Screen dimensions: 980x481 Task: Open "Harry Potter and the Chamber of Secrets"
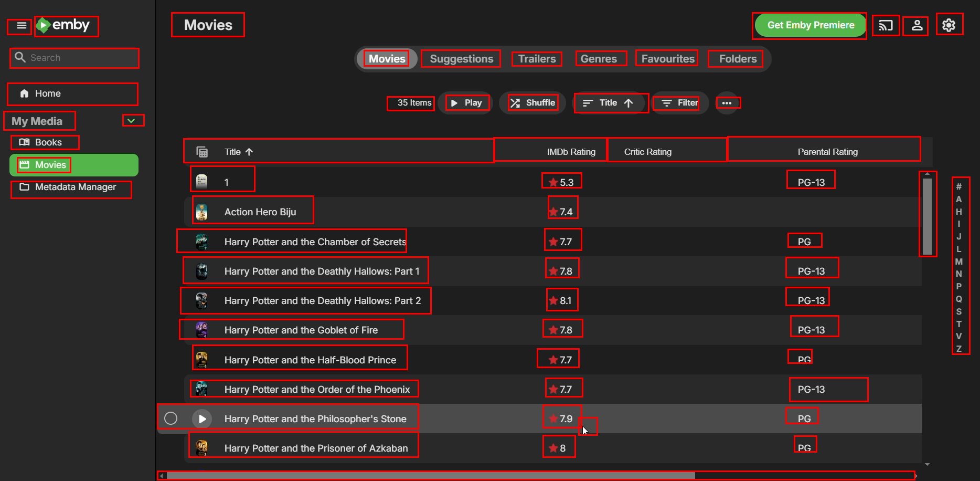click(315, 242)
